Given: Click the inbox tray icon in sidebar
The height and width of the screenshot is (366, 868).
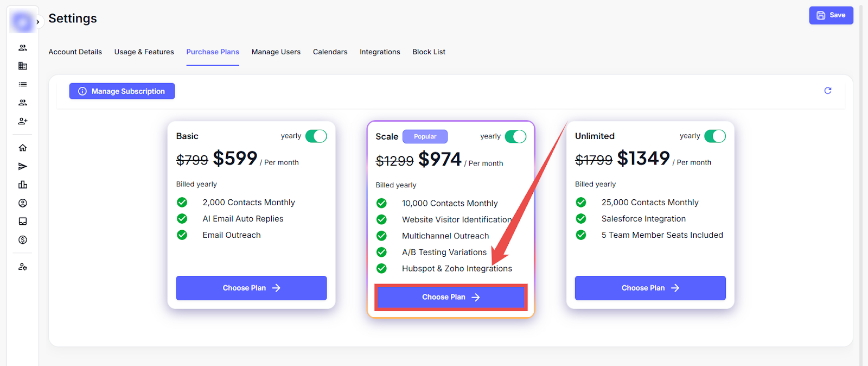Looking at the screenshot, I should (23, 222).
